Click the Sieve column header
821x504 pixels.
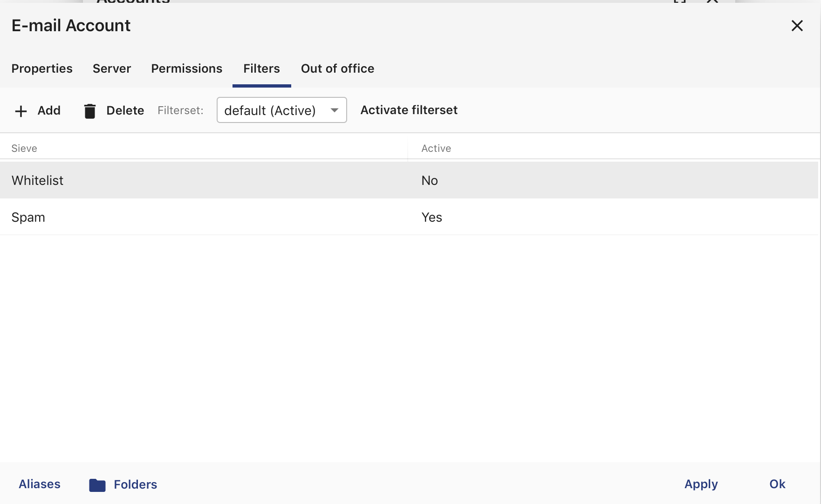(24, 148)
